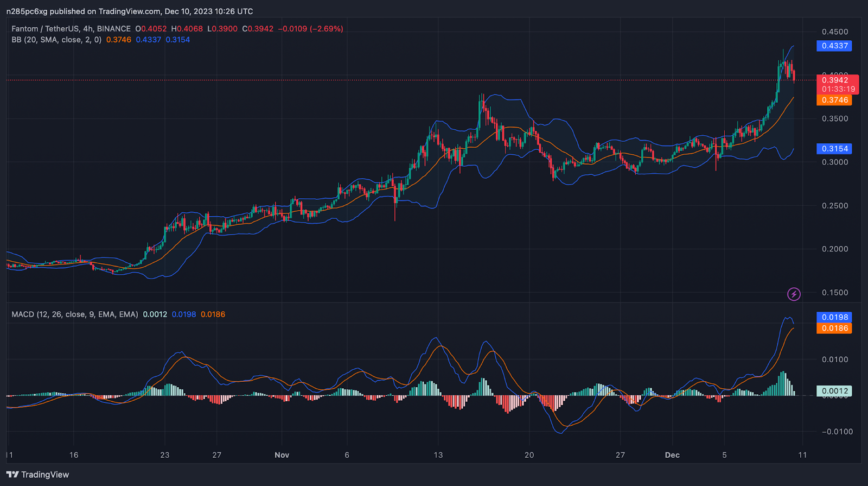Click the 01:33:19 candle countdown timer
This screenshot has height=486, width=868.
(838, 89)
